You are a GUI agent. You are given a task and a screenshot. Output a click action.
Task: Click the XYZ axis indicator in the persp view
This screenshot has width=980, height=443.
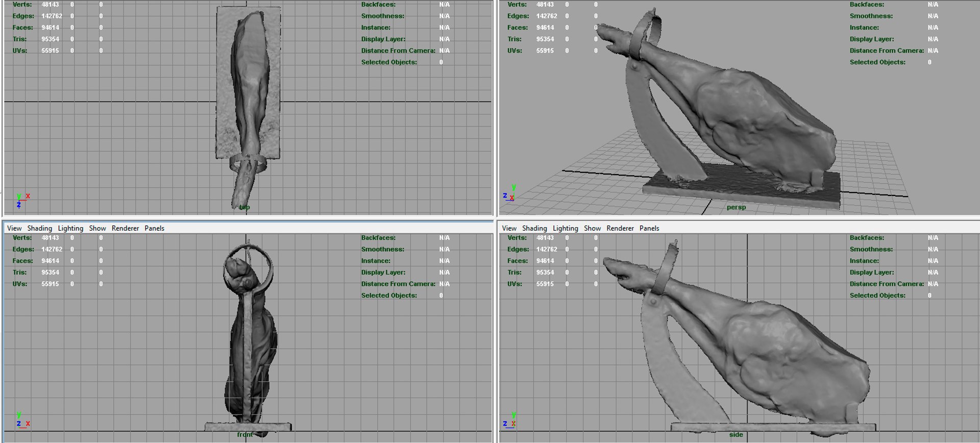pyautogui.click(x=510, y=192)
